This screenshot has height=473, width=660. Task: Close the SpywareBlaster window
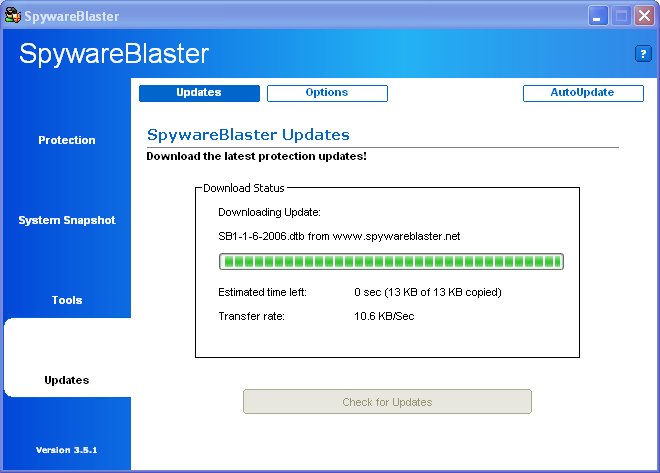tap(644, 16)
